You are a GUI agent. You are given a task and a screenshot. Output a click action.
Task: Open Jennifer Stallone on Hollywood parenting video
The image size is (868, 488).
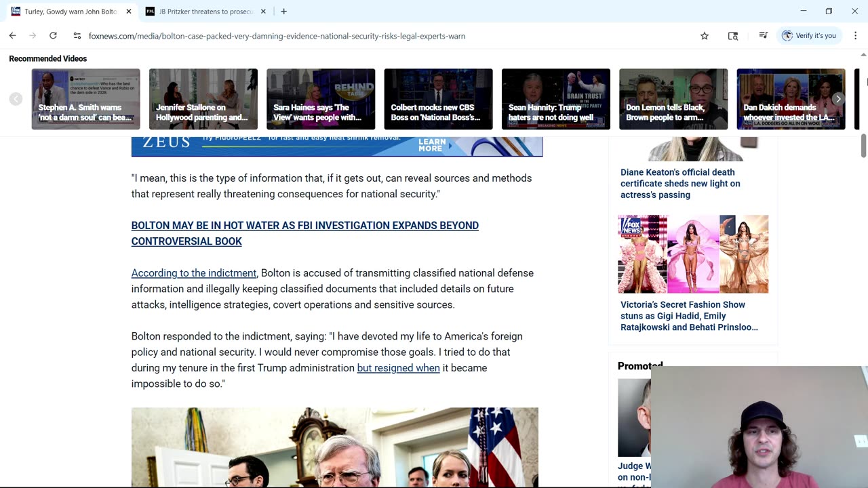(203, 99)
